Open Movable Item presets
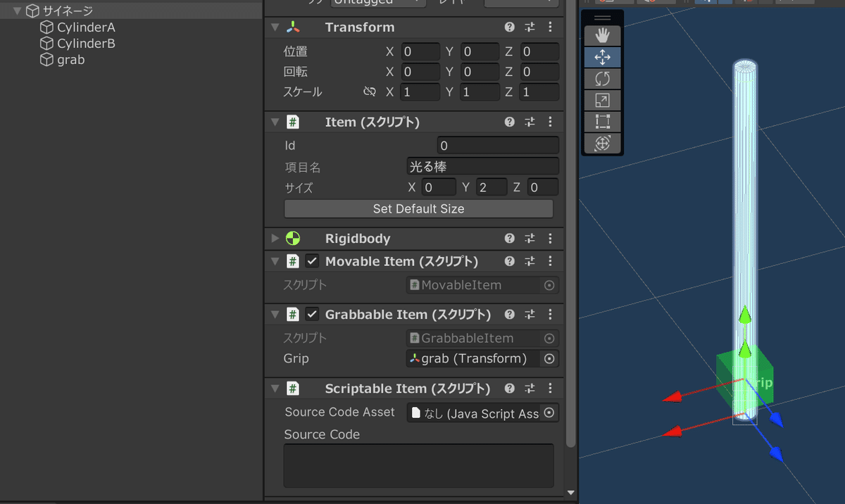845x504 pixels. 530,261
